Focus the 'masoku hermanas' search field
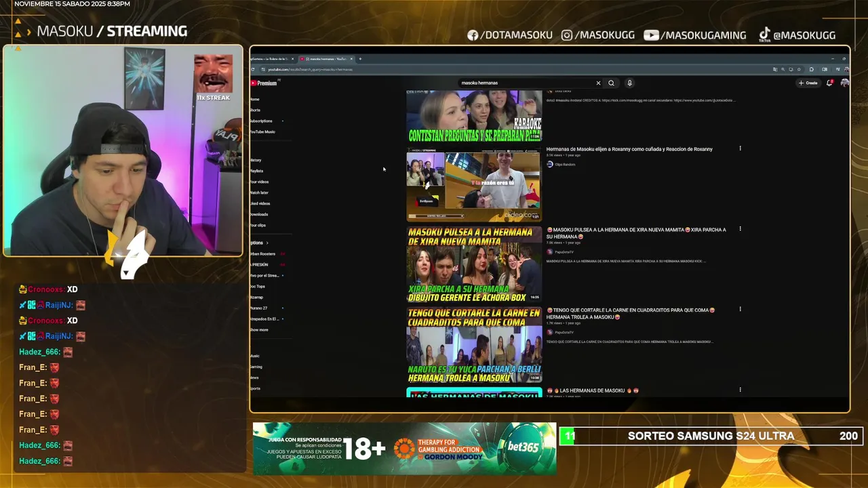The image size is (868, 488). click(526, 83)
